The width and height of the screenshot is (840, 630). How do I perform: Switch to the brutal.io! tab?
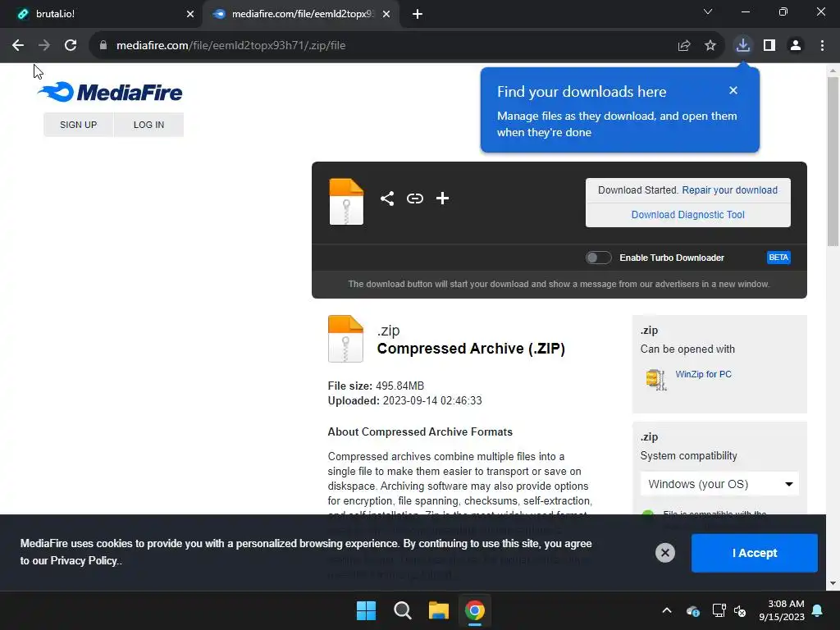click(x=101, y=14)
